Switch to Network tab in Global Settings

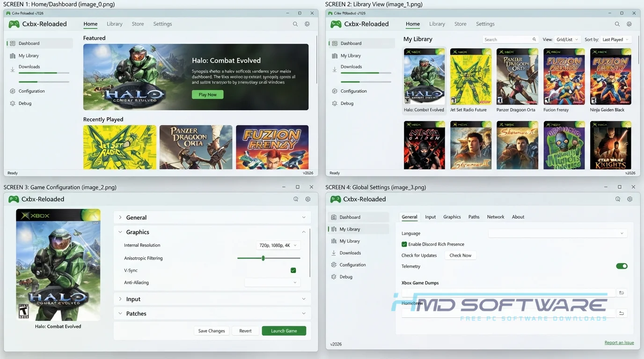coord(496,217)
